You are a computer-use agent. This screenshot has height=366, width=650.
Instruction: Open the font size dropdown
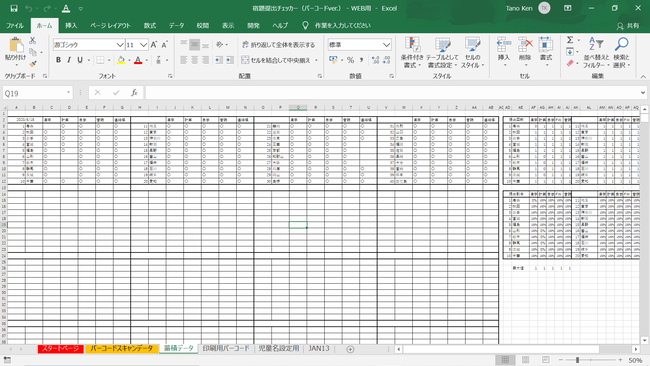click(x=143, y=45)
